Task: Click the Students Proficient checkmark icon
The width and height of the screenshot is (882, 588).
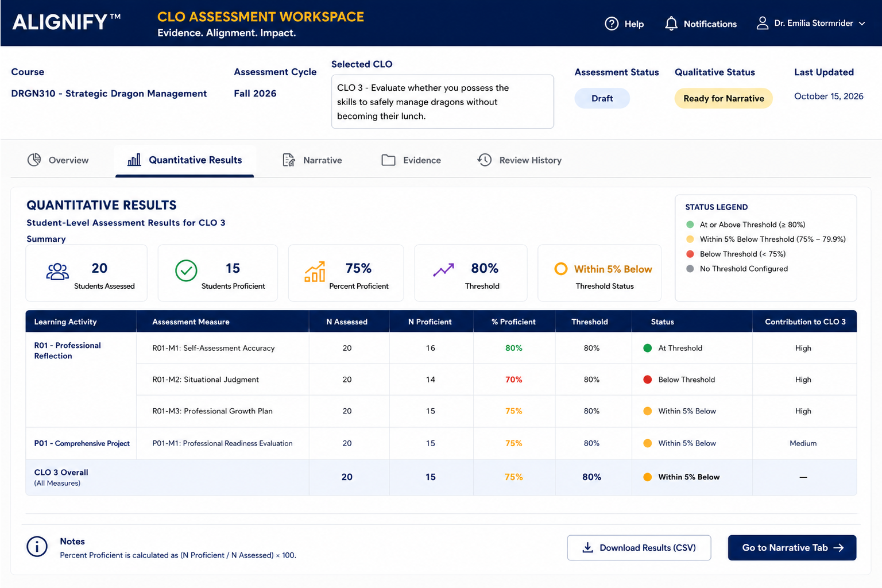Action: 186,270
